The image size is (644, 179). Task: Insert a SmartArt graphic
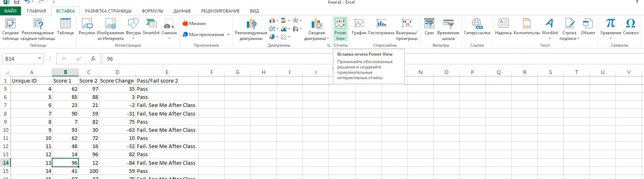pyautogui.click(x=151, y=28)
